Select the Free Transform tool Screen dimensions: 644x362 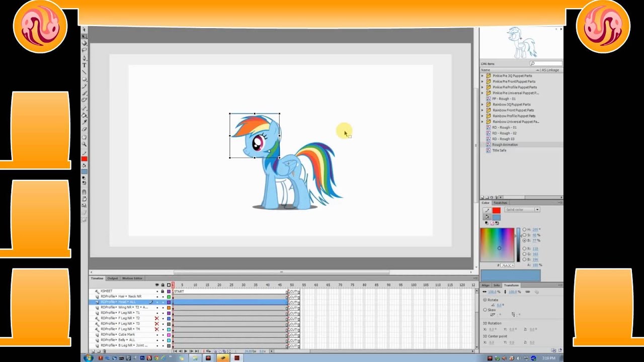[85, 36]
